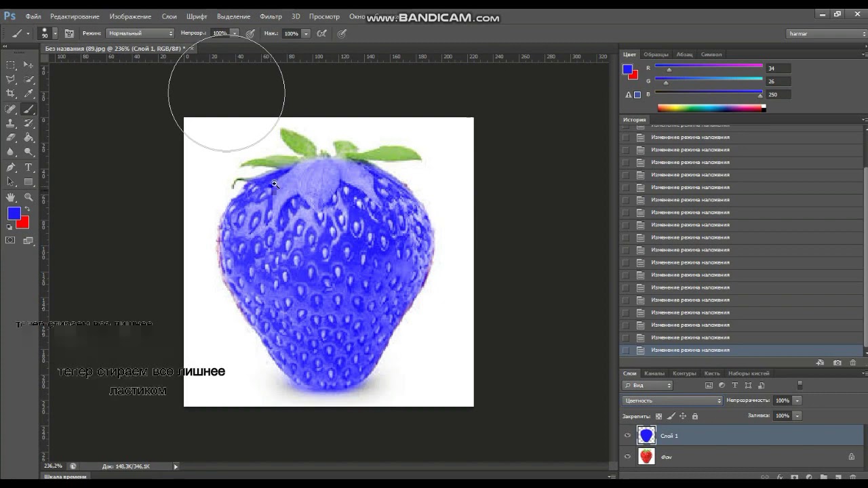Switch to the Контуры paths tab

coord(684,373)
